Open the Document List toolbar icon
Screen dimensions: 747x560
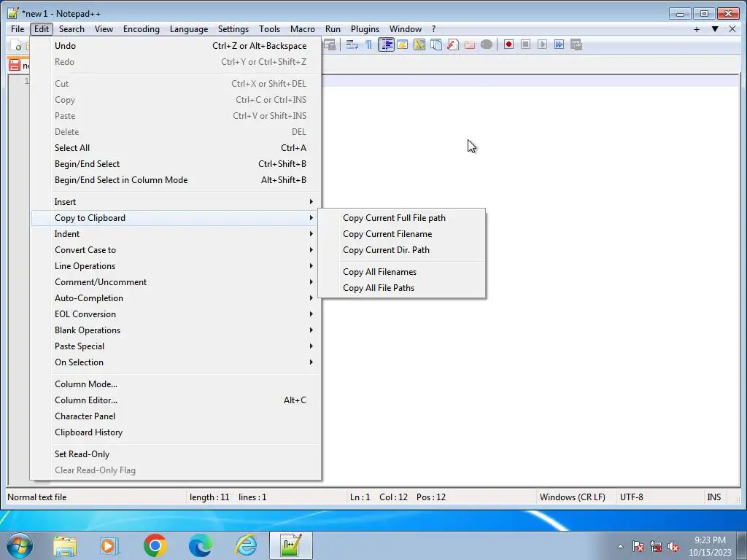[436, 44]
